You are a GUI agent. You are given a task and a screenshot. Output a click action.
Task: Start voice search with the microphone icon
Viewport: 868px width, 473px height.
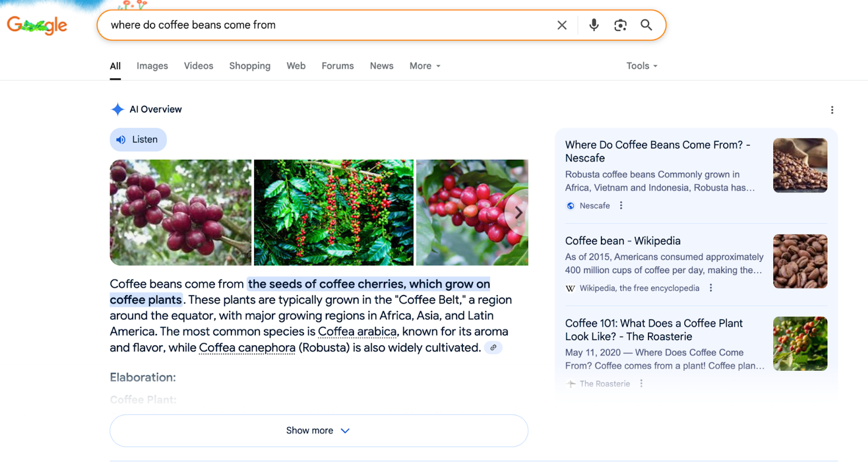[x=594, y=25]
